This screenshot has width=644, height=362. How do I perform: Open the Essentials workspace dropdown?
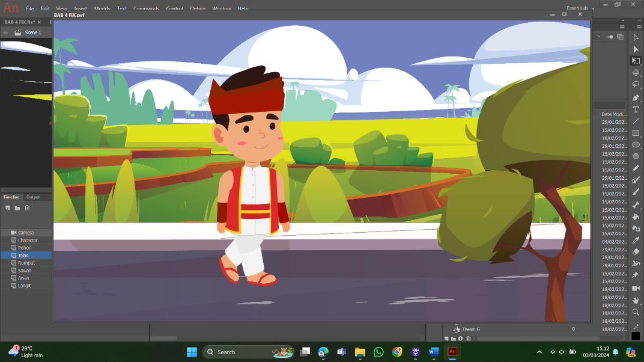(580, 8)
